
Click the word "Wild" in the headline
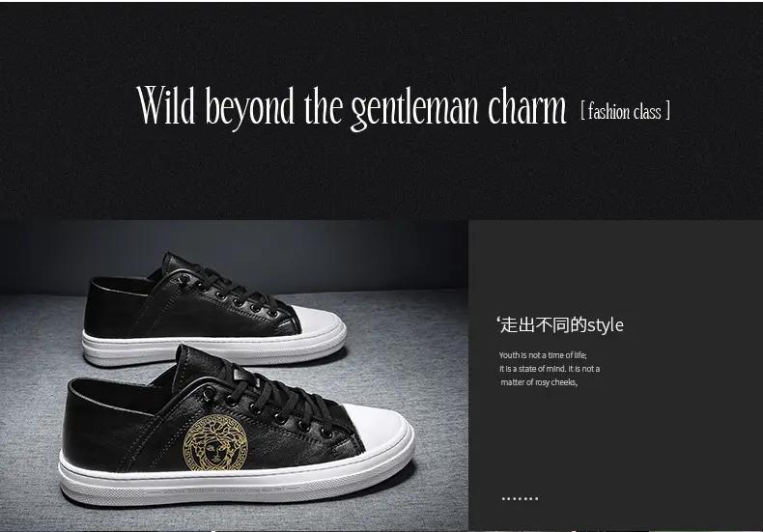tap(166, 105)
